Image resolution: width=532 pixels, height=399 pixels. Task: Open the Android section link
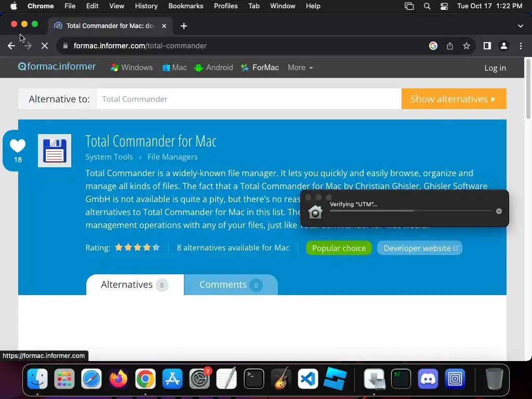pos(214,68)
